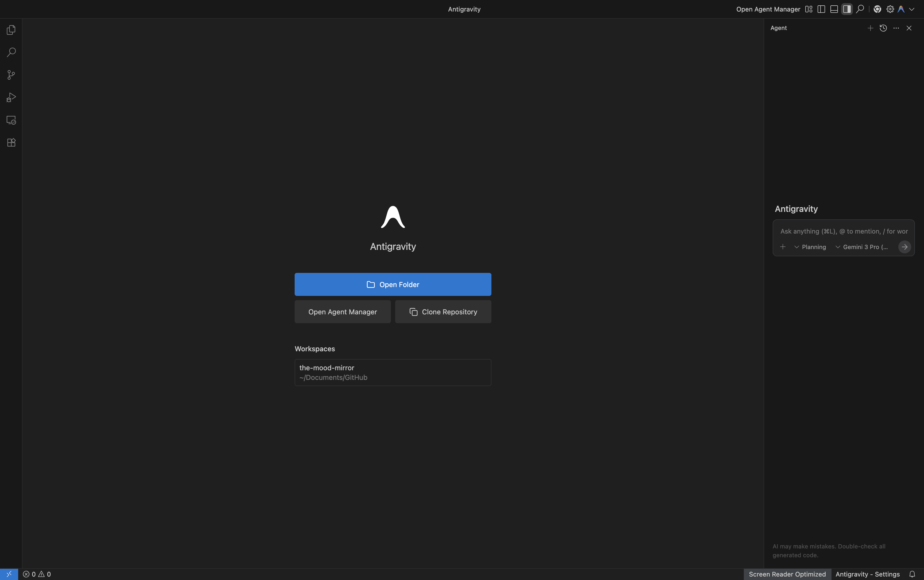This screenshot has width=924, height=580.
Task: Open the Run and Debug view
Action: coord(11,97)
